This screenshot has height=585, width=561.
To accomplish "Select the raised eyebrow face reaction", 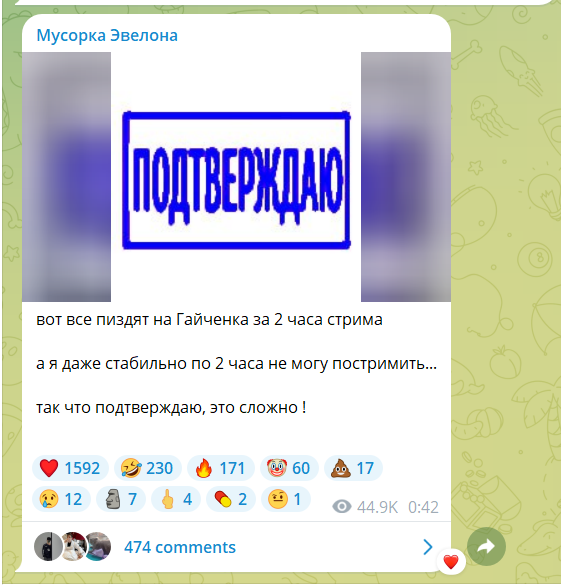I will (x=286, y=499).
